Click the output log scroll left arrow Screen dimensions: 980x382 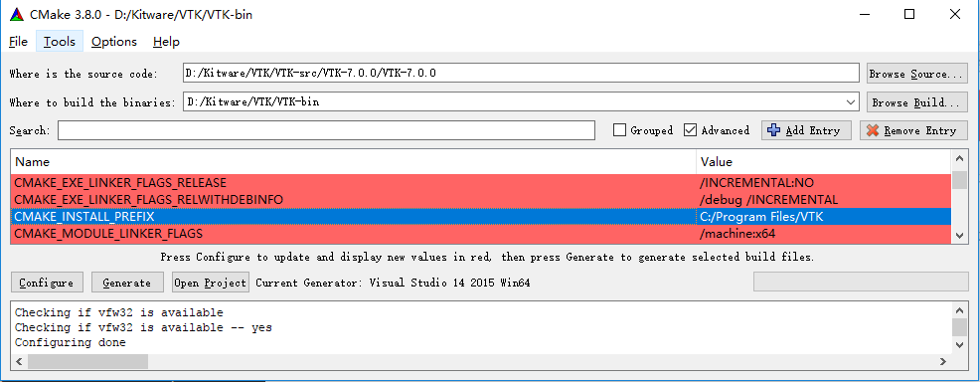point(19,361)
